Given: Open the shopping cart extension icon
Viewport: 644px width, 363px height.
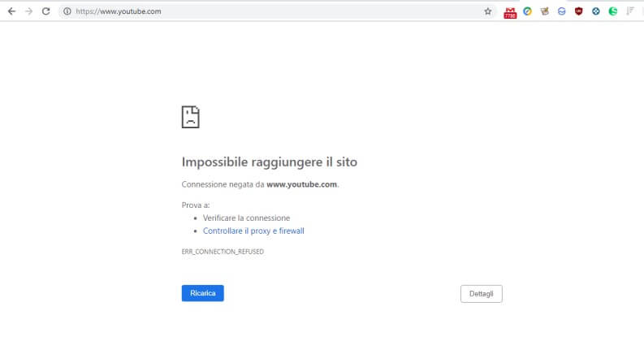Looking at the screenshot, I should 545,11.
